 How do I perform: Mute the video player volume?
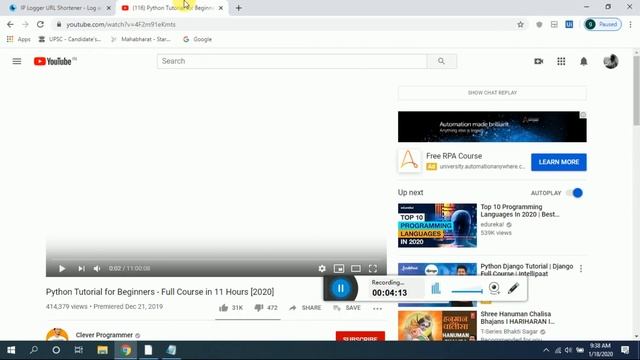97,269
